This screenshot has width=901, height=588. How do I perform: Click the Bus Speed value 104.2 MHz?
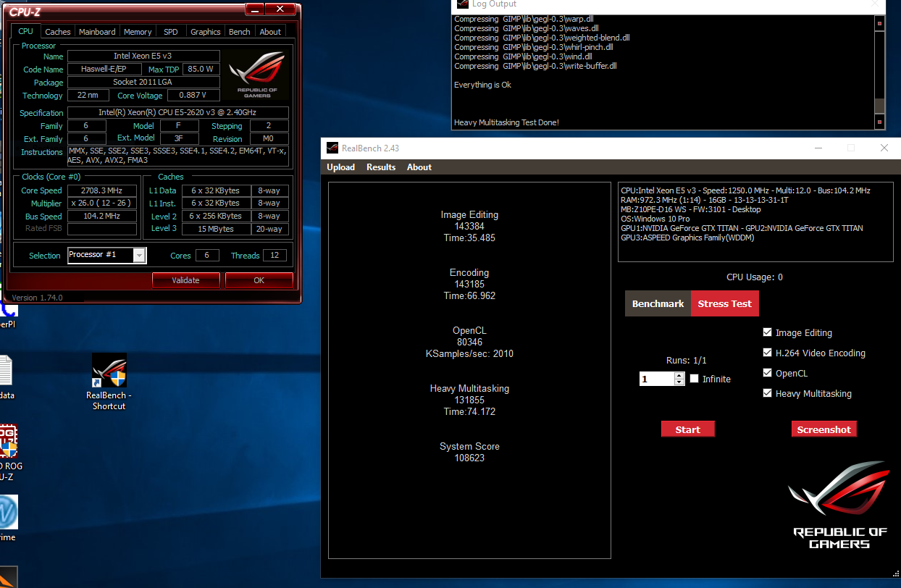coord(101,216)
